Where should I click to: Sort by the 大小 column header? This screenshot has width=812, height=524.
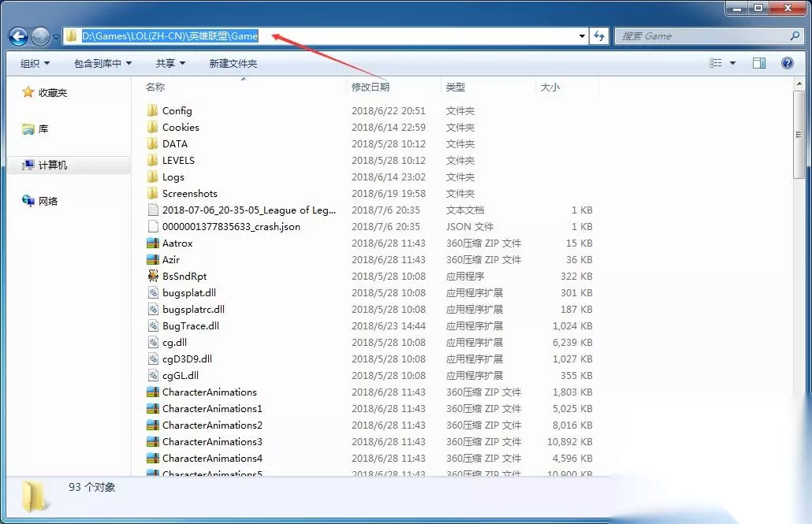pyautogui.click(x=550, y=87)
